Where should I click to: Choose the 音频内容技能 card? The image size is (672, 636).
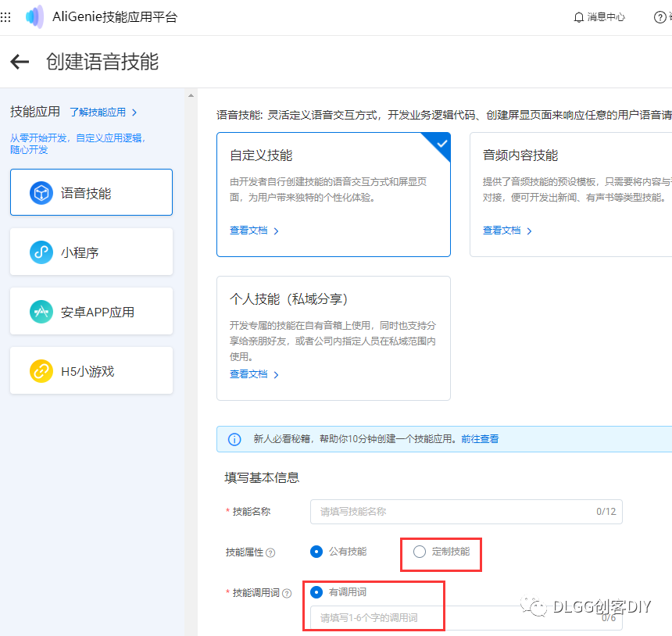pos(571,195)
